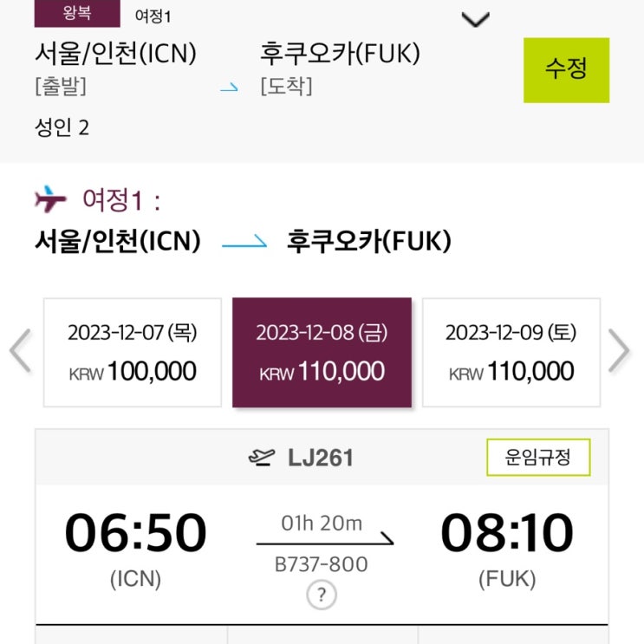Select the 2023-12-07 (목) date tab
The height and width of the screenshot is (644, 644).
[133, 353]
